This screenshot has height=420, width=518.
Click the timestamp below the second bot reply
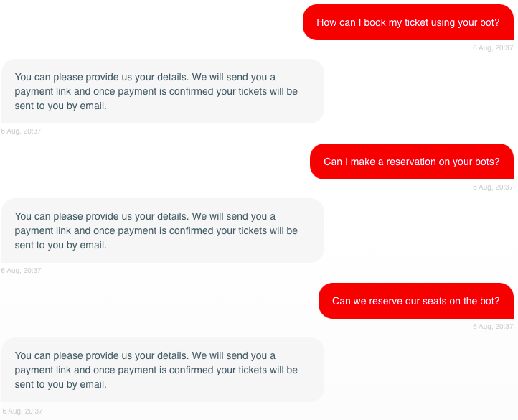pos(22,271)
